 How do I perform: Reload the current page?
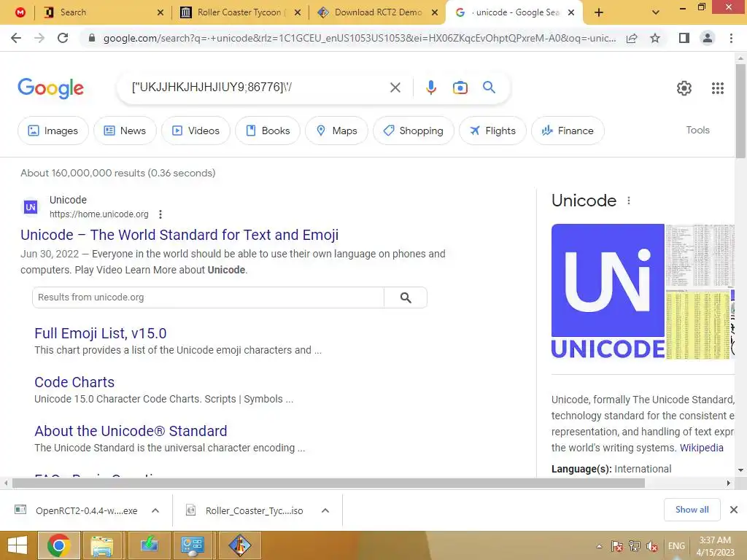pos(63,38)
